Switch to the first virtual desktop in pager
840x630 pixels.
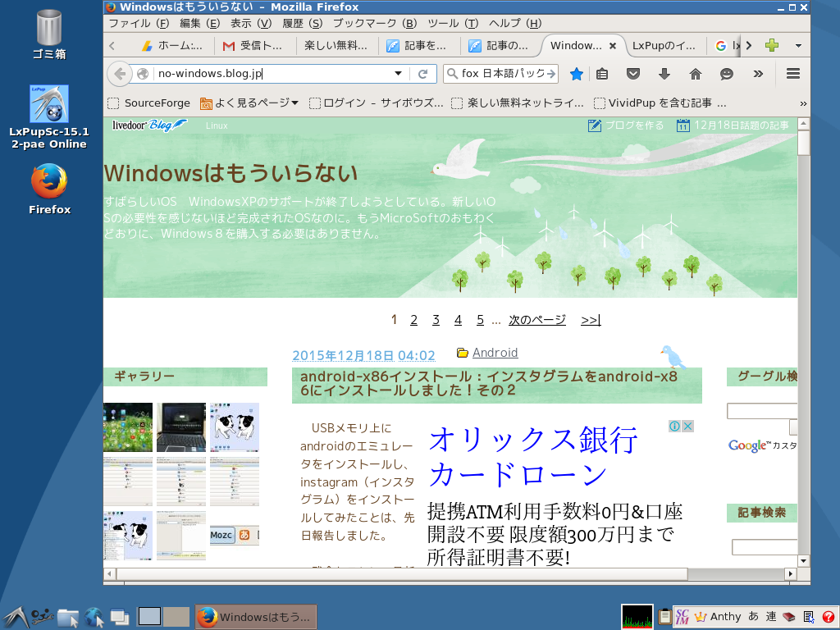click(x=149, y=617)
